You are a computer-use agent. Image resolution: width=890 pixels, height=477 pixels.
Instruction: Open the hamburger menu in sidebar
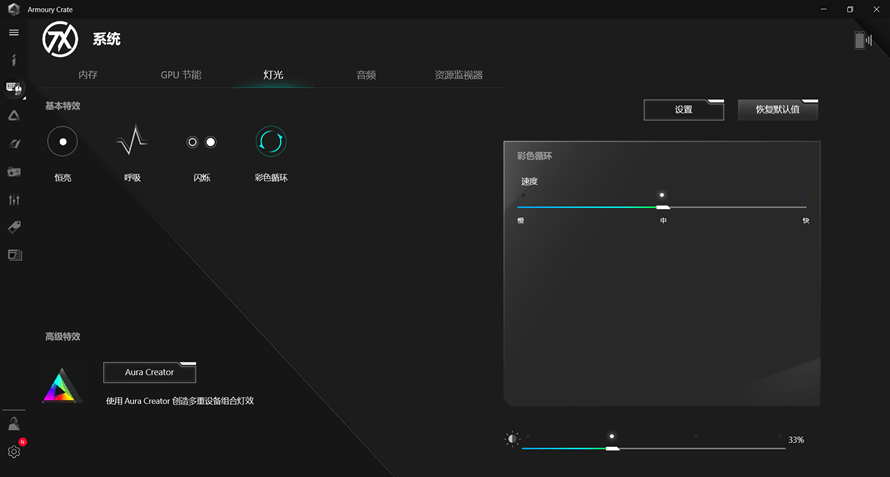coord(14,32)
